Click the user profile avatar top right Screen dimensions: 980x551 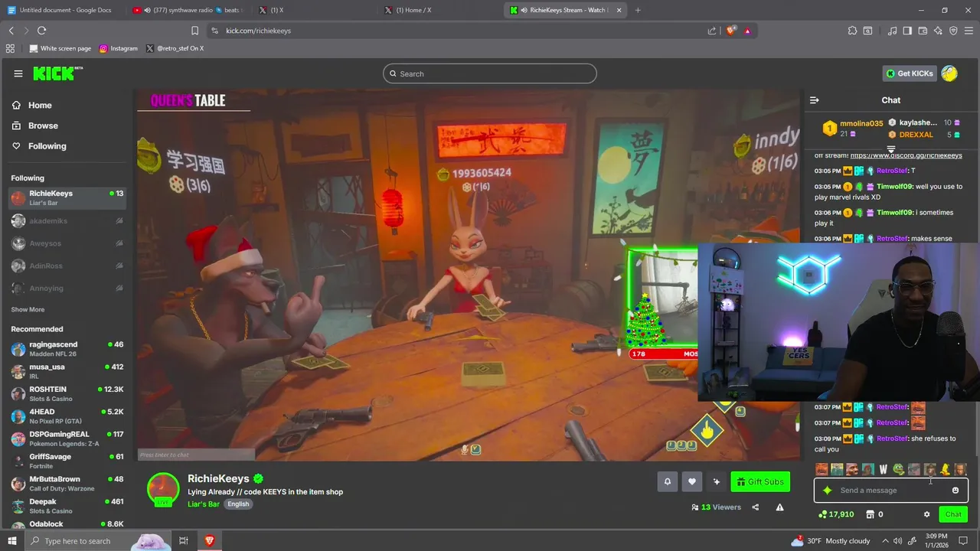949,73
